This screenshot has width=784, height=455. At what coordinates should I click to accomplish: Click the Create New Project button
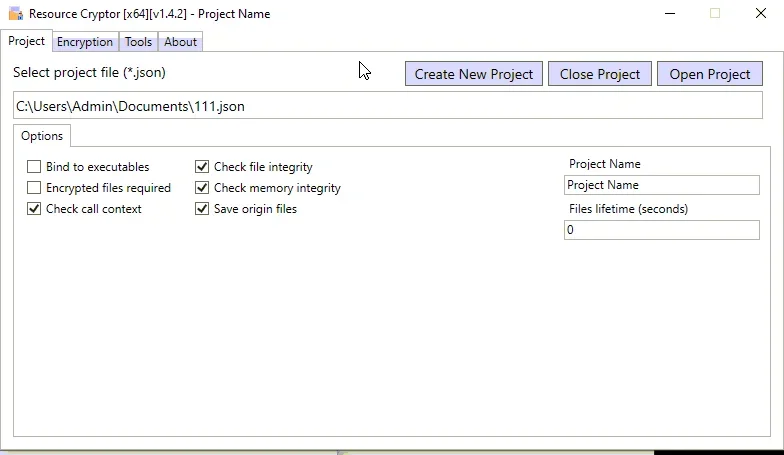474,74
